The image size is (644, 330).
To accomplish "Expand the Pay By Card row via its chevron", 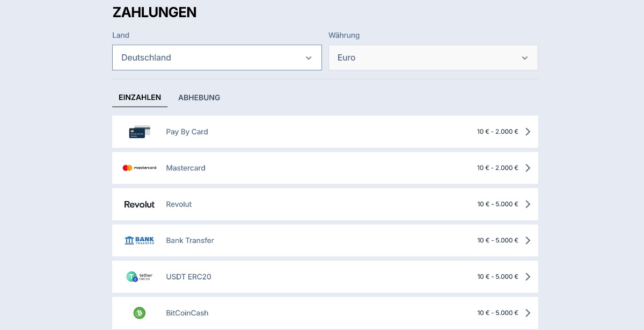I will (528, 131).
